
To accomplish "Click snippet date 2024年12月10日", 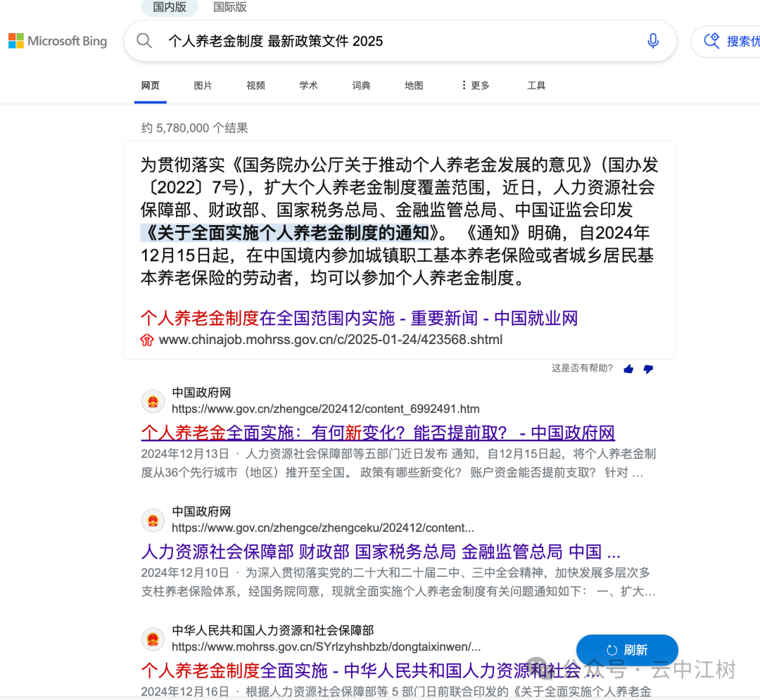I will (185, 573).
